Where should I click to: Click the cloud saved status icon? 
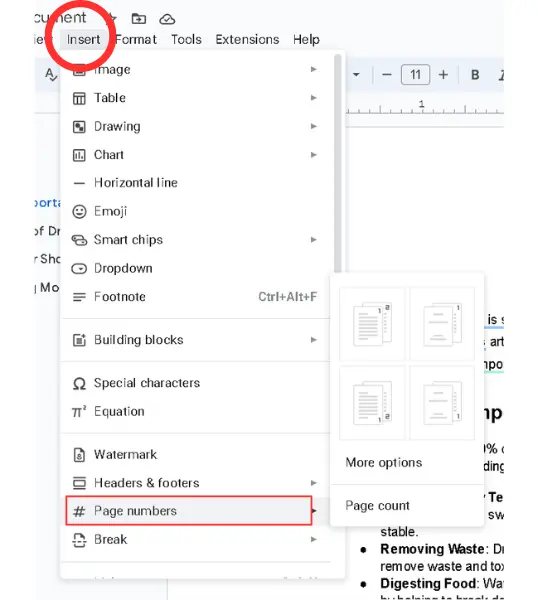(167, 19)
